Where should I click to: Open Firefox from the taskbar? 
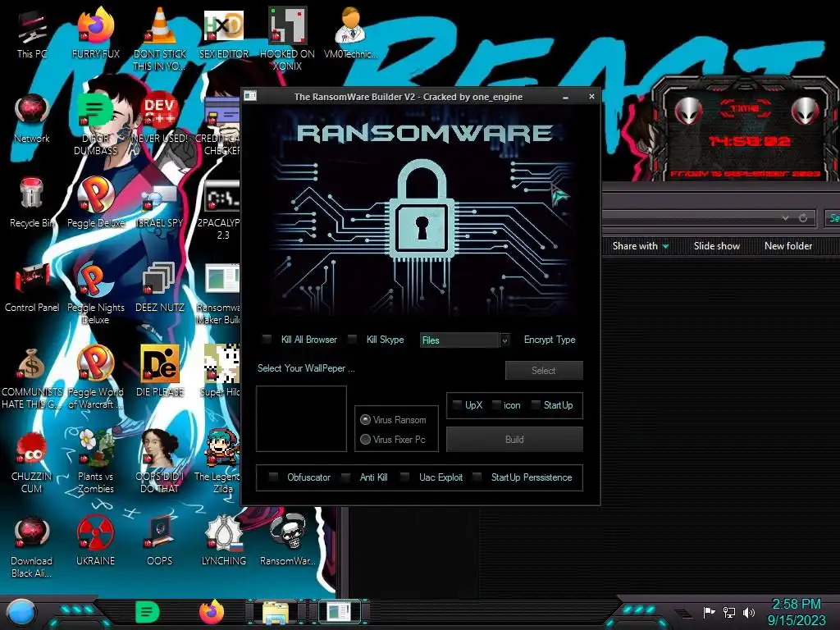click(212, 612)
